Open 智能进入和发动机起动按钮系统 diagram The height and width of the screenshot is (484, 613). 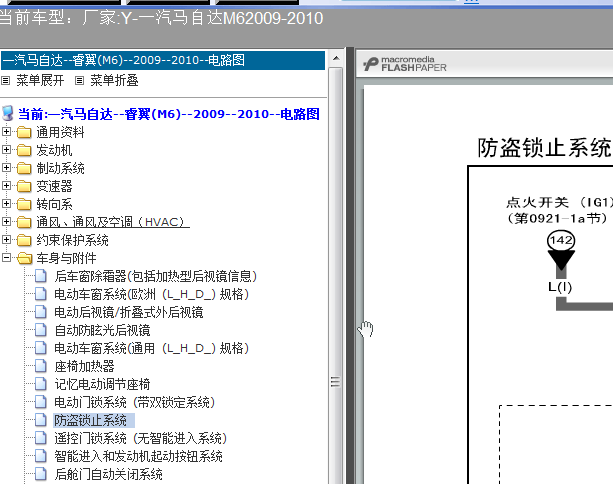coord(138,456)
